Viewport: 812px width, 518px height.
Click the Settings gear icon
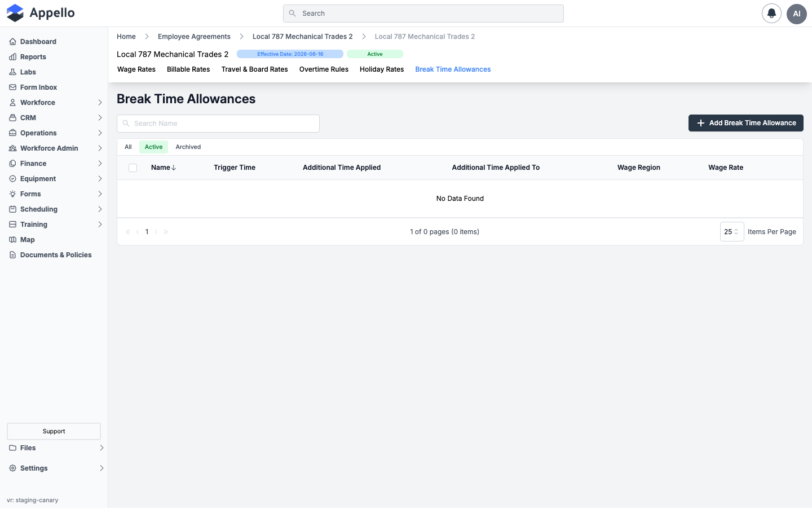point(12,468)
